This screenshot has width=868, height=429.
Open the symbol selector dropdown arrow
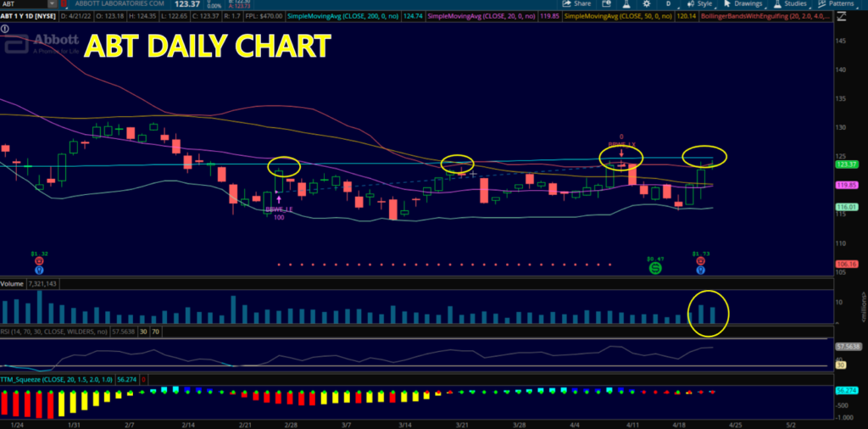click(x=52, y=3)
